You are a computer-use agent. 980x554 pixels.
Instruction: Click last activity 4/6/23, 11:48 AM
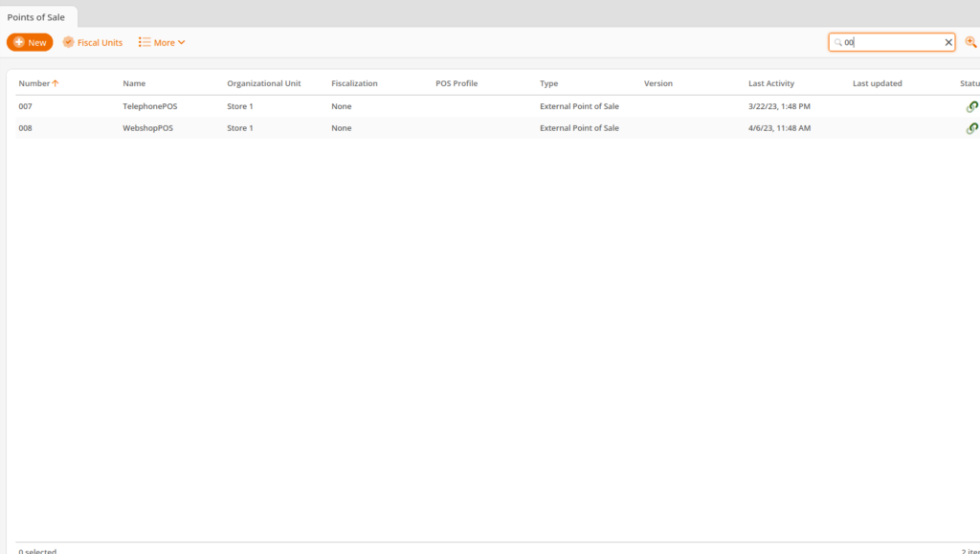point(779,128)
